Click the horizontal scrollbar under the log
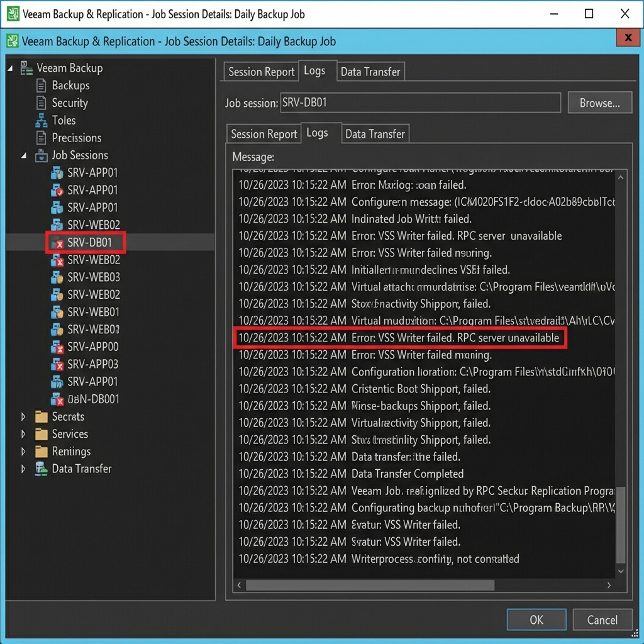Image resolution: width=644 pixels, height=644 pixels. click(x=370, y=585)
